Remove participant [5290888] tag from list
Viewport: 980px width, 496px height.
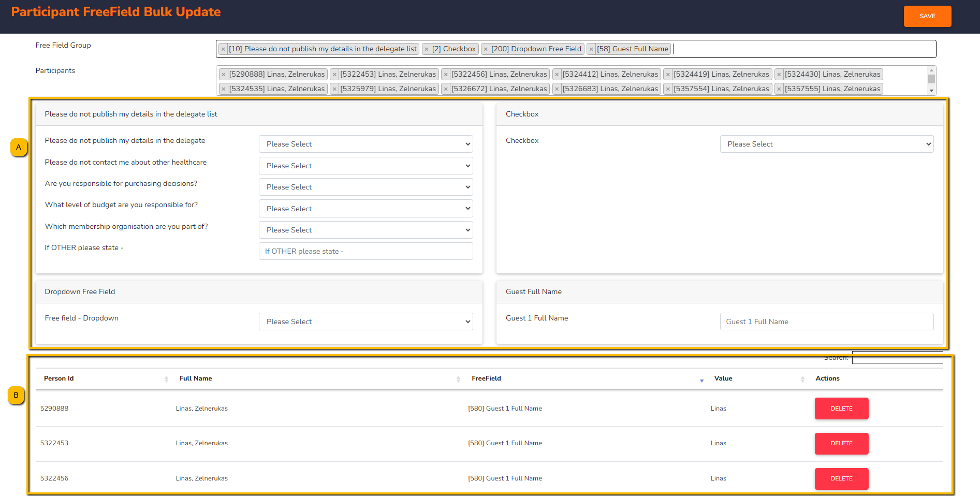pos(224,75)
